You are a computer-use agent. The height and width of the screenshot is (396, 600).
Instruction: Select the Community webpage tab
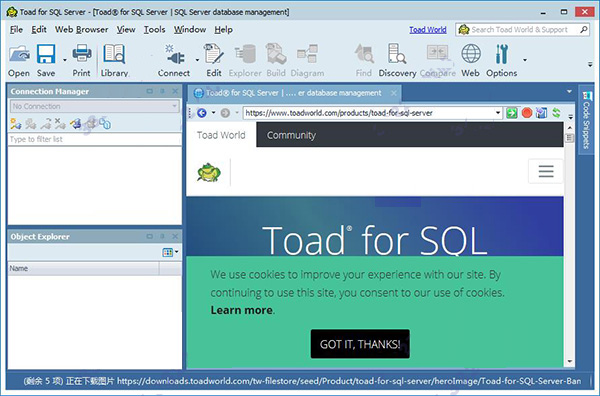click(x=291, y=135)
